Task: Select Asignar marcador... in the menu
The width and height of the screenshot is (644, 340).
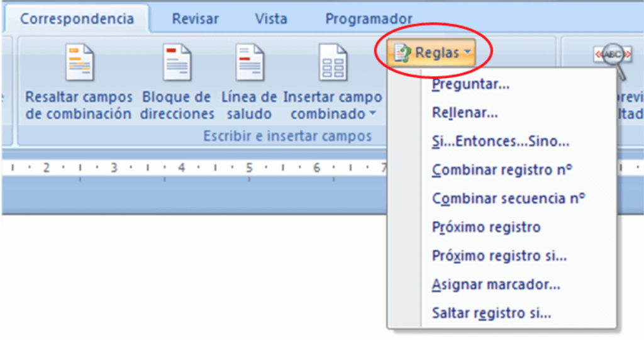Action: pyautogui.click(x=496, y=285)
